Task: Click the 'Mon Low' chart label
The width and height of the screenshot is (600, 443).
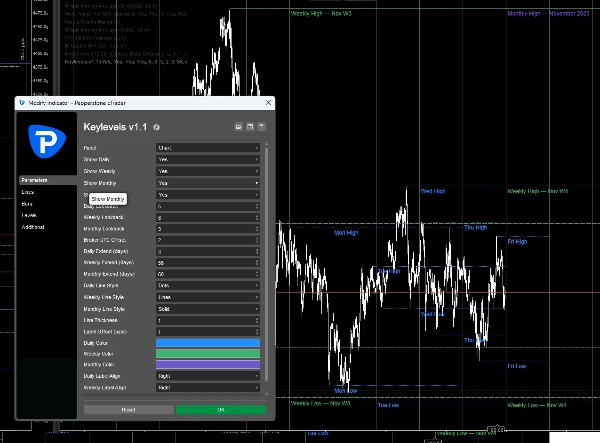Action: click(346, 391)
